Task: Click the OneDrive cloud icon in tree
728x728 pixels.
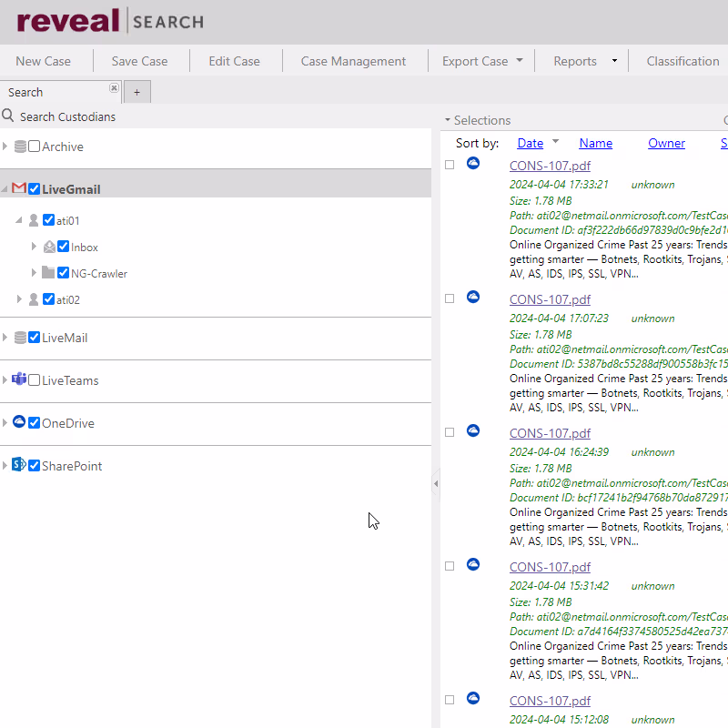Action: [x=19, y=421]
